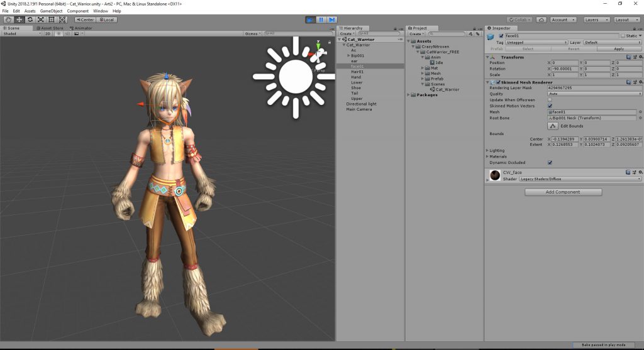Click scene effects image icon
This screenshot has height=350, width=644.
[x=76, y=34]
